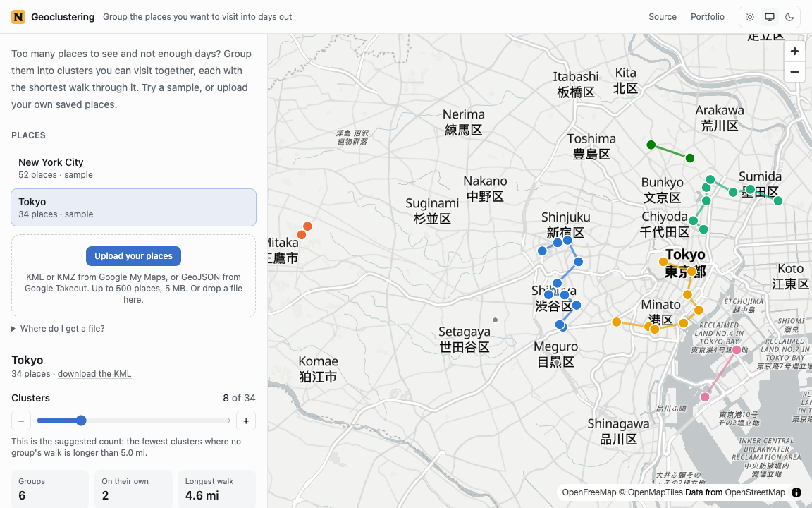Click the Groups stat card
The image size is (812, 508).
[x=50, y=488]
